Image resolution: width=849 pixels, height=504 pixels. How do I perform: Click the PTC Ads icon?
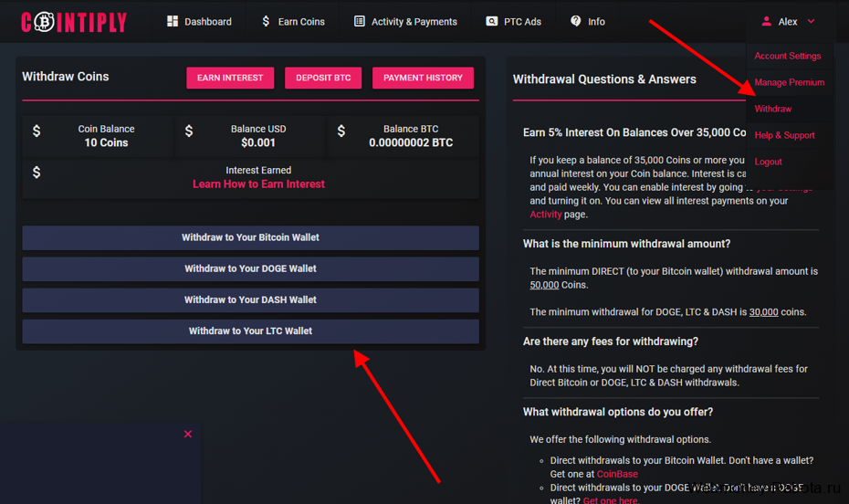pyautogui.click(x=492, y=21)
